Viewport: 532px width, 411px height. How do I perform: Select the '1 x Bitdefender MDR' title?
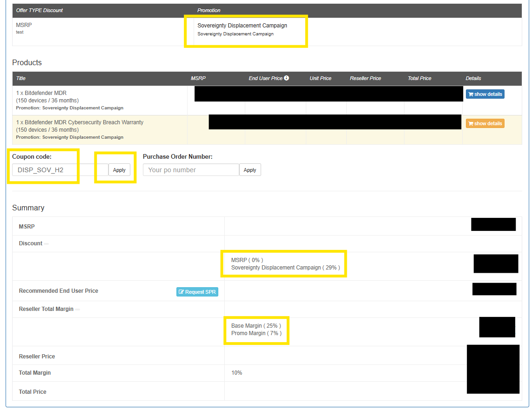tap(41, 93)
